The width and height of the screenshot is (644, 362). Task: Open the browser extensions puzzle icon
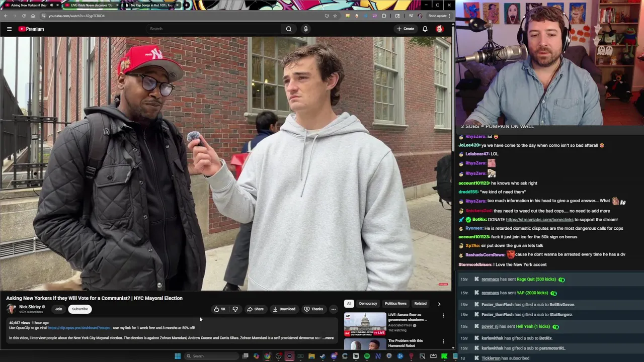[x=384, y=16]
